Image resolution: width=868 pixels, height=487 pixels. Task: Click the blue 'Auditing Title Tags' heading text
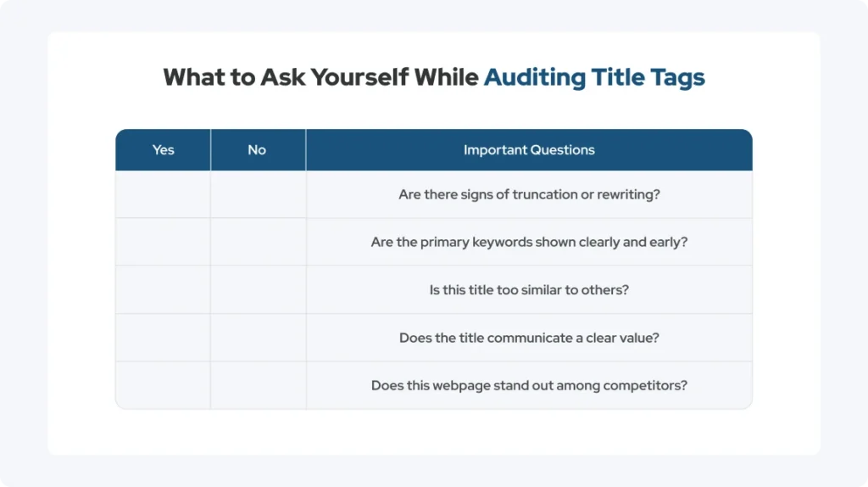(x=594, y=77)
